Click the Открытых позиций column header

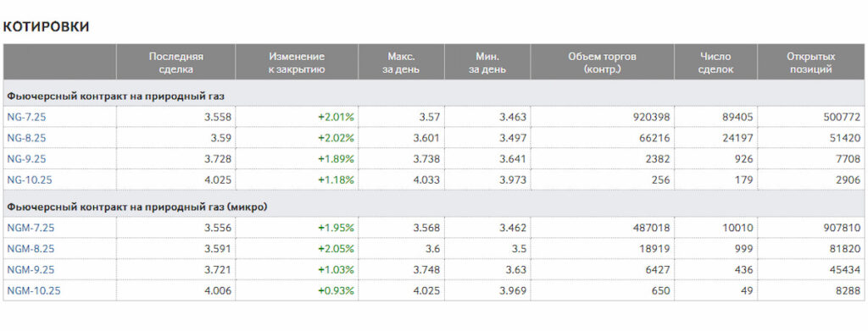point(811,63)
